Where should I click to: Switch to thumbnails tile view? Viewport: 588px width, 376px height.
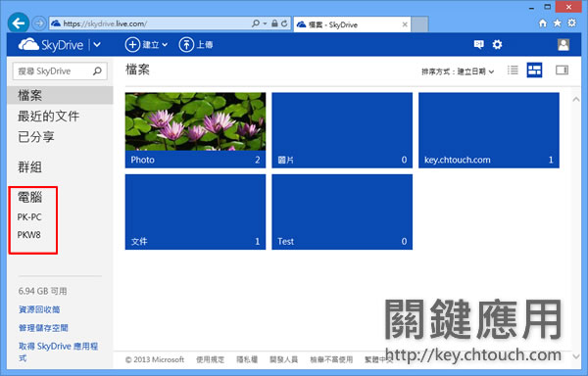[534, 70]
